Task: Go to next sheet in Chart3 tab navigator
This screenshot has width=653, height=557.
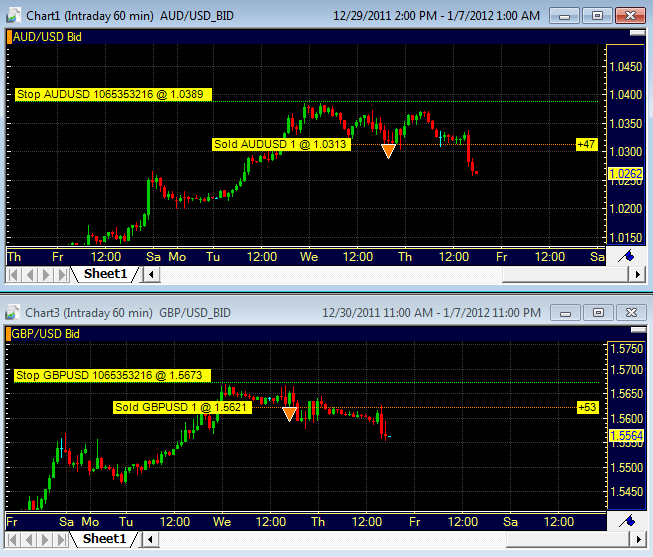Action: (x=45, y=540)
